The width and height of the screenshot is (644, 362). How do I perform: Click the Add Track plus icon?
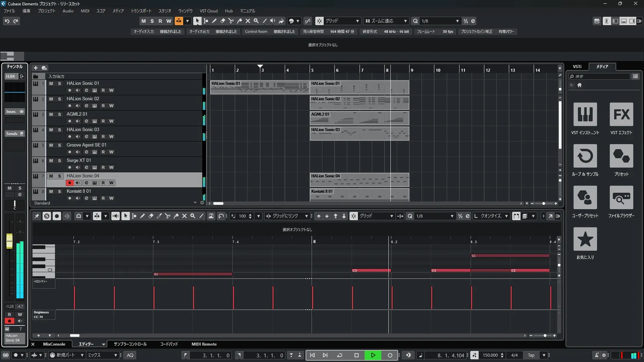click(x=36, y=68)
